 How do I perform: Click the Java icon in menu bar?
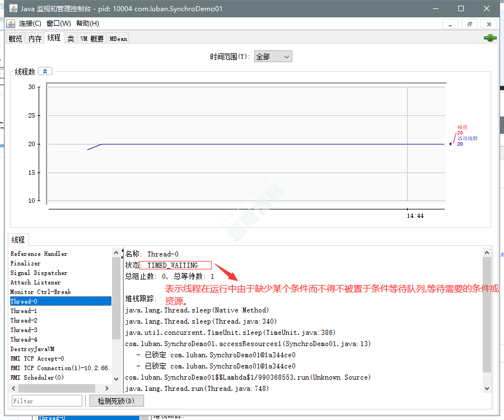point(11,24)
